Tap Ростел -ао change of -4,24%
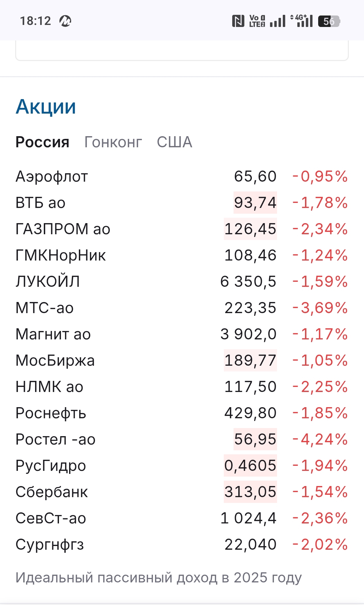 click(x=320, y=440)
